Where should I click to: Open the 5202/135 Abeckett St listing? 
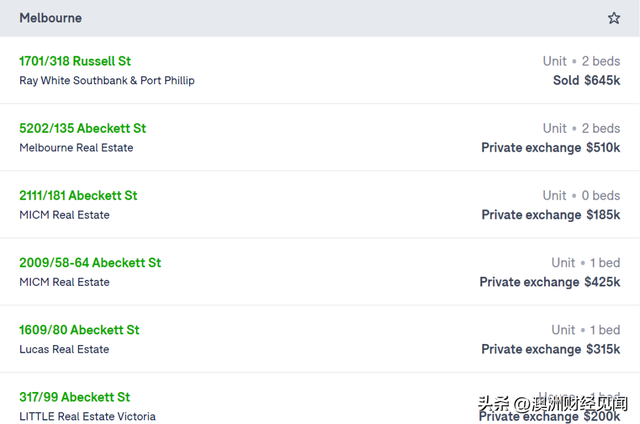tap(82, 129)
